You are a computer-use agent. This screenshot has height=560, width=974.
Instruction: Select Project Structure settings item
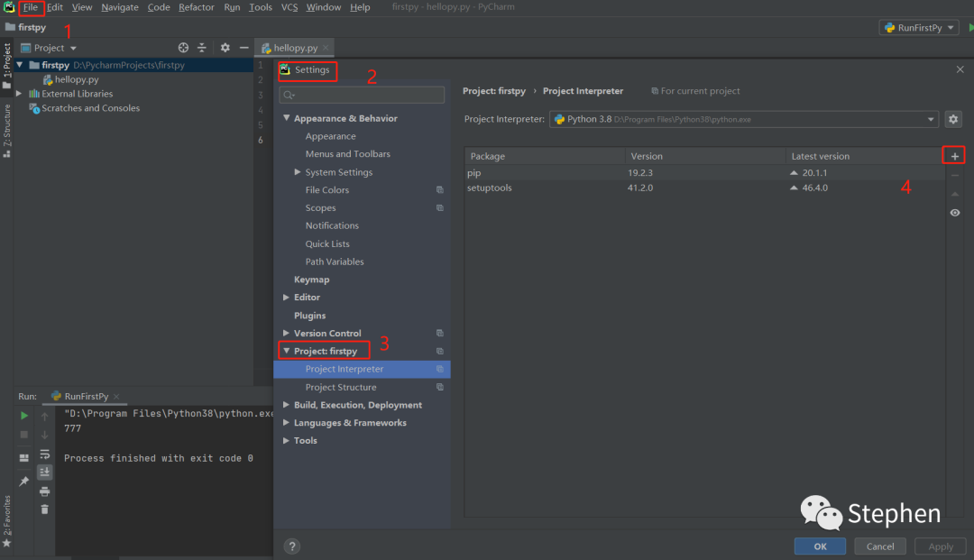click(x=341, y=387)
